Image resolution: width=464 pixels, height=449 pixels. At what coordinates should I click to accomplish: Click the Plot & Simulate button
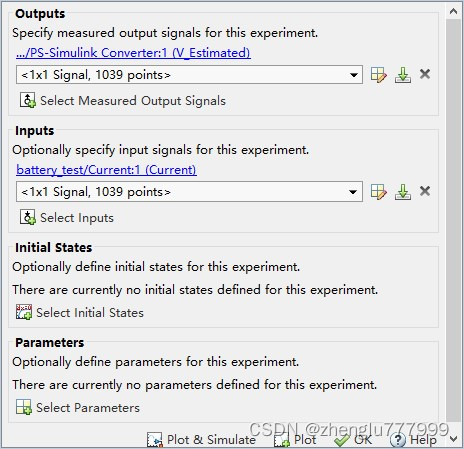pyautogui.click(x=201, y=440)
